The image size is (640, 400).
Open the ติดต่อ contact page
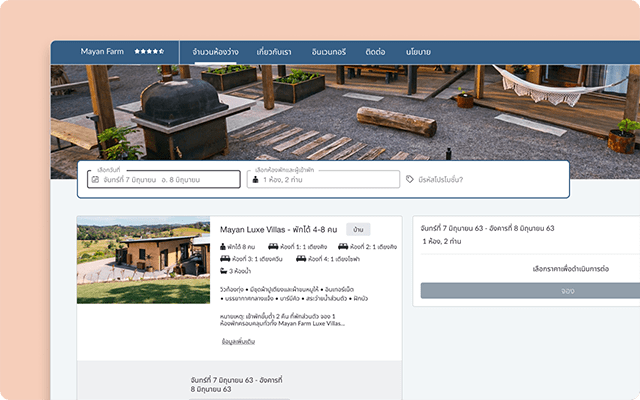[376, 51]
